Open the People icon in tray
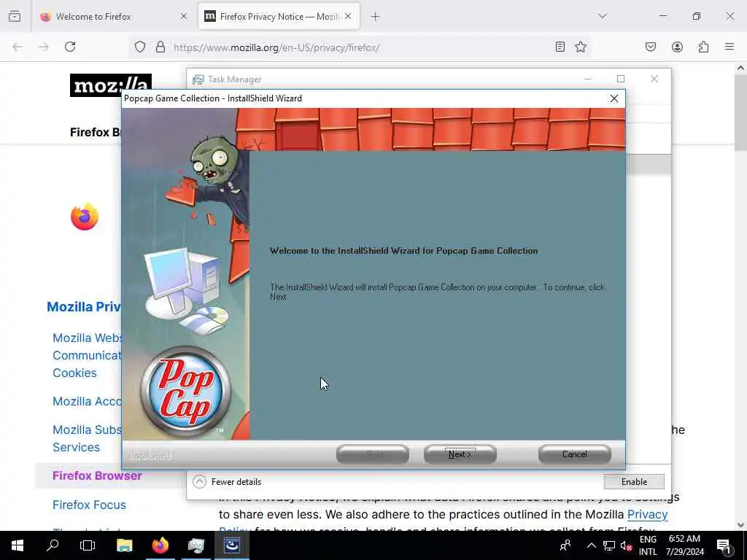This screenshot has height=560, width=747. coord(565,545)
